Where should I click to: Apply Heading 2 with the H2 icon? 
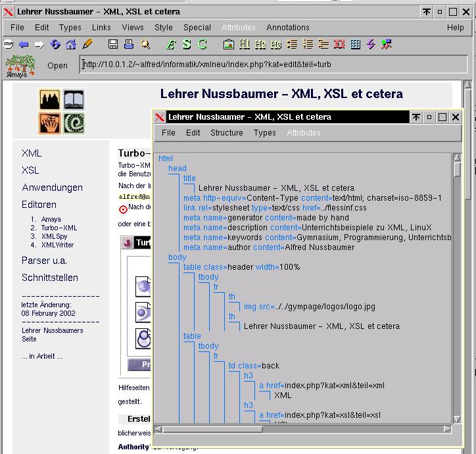point(260,45)
